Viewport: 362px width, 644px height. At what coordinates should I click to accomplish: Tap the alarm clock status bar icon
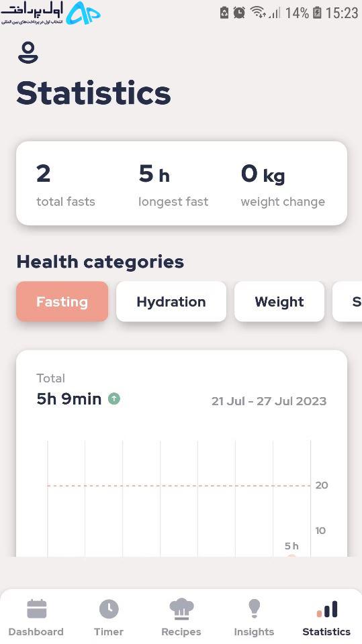click(x=239, y=13)
